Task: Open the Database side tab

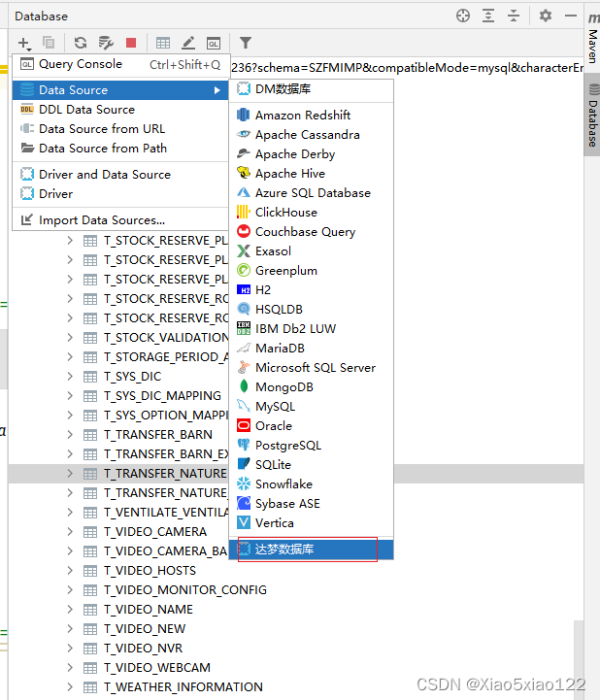Action: (x=592, y=117)
